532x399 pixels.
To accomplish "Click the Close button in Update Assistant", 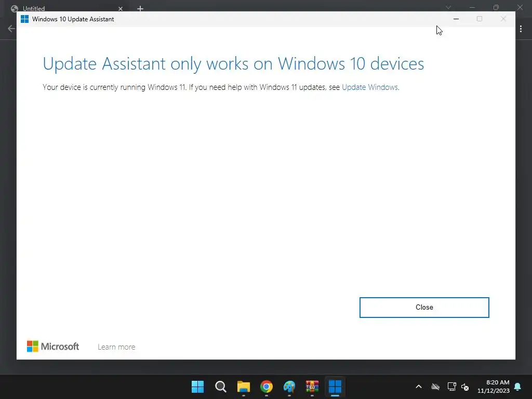I will point(424,308).
